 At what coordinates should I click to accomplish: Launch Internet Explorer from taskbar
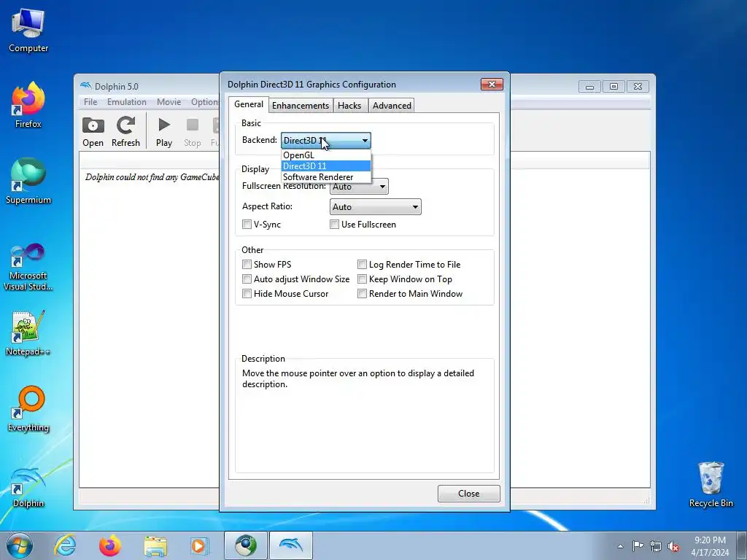[65, 545]
